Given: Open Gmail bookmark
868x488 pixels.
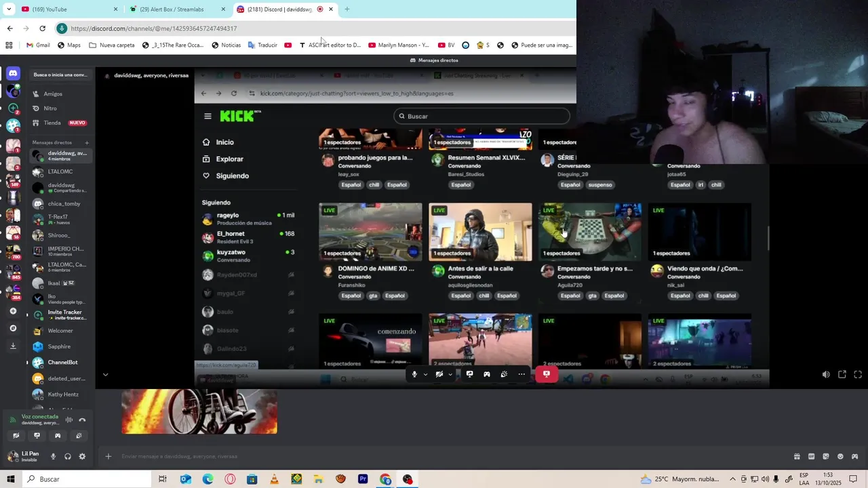Looking at the screenshot, I should tap(38, 45).
